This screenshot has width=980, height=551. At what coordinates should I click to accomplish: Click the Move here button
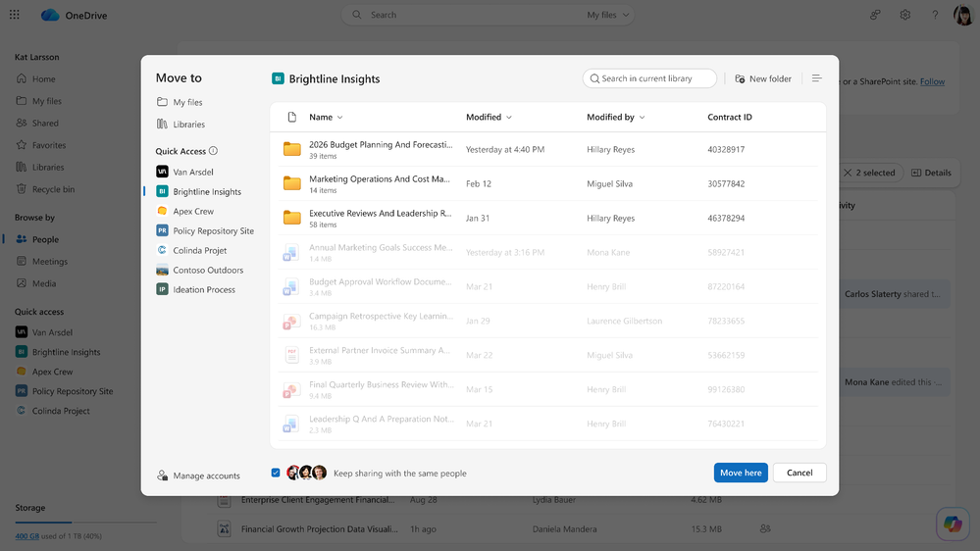pos(741,473)
